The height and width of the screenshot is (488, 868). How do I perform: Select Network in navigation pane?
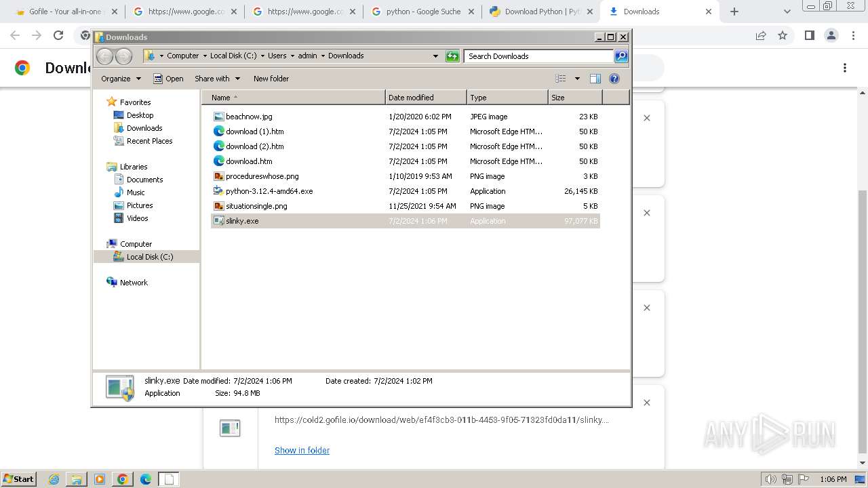[x=134, y=283]
